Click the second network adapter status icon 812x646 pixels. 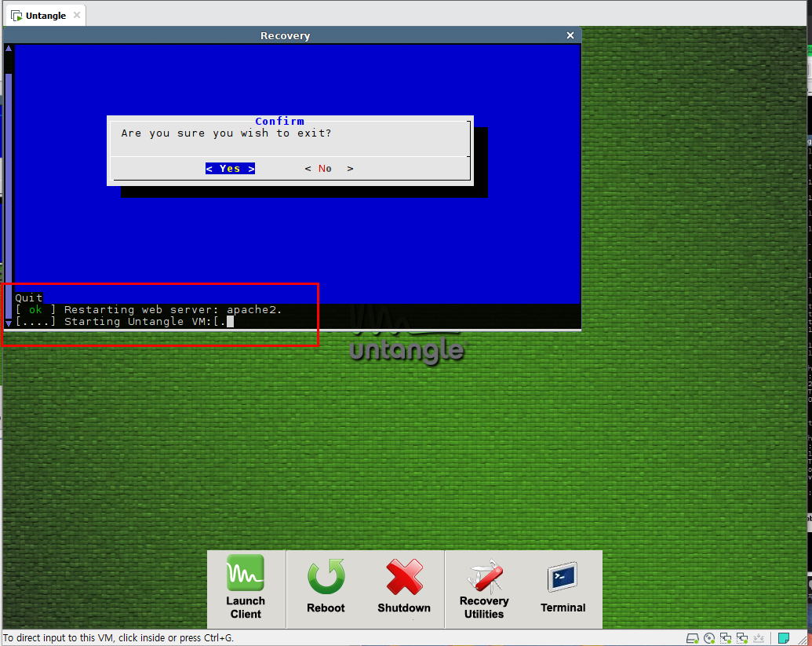click(742, 638)
